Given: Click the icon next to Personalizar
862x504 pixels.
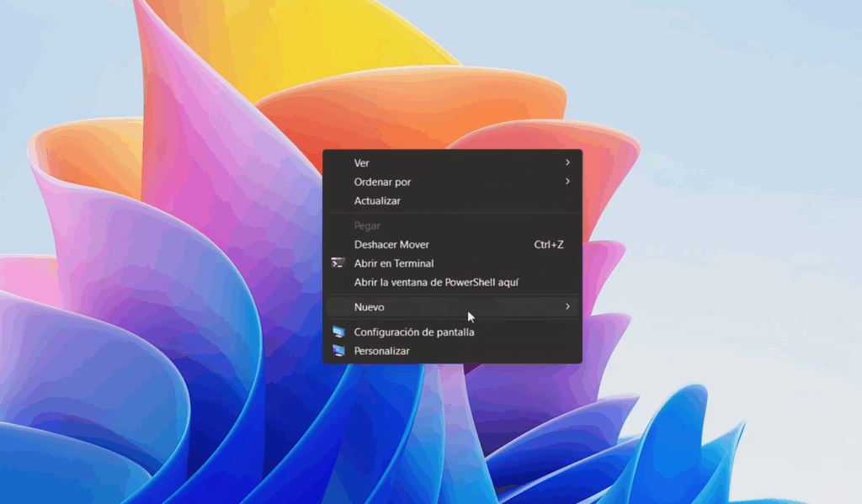Looking at the screenshot, I should (338, 351).
